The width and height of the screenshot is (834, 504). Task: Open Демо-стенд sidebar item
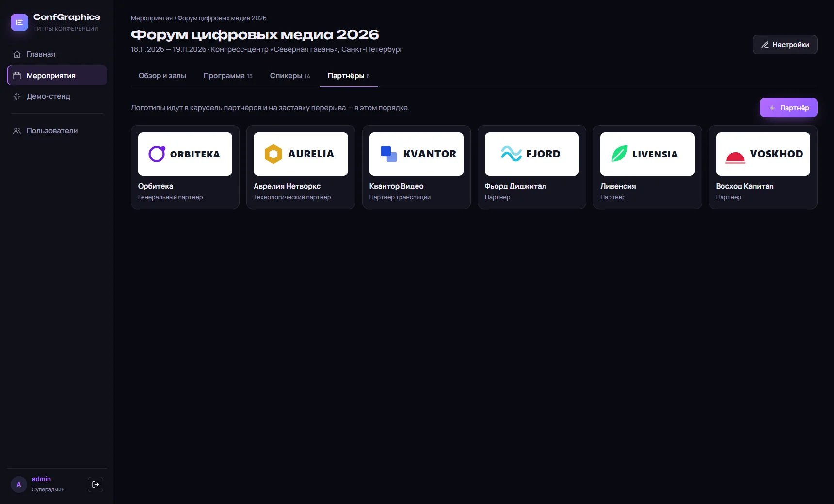point(57,96)
